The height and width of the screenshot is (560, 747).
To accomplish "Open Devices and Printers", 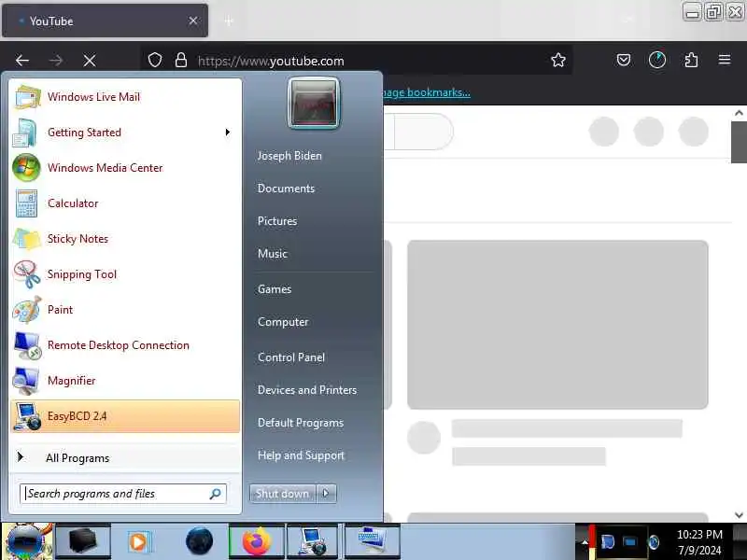I will click(307, 390).
